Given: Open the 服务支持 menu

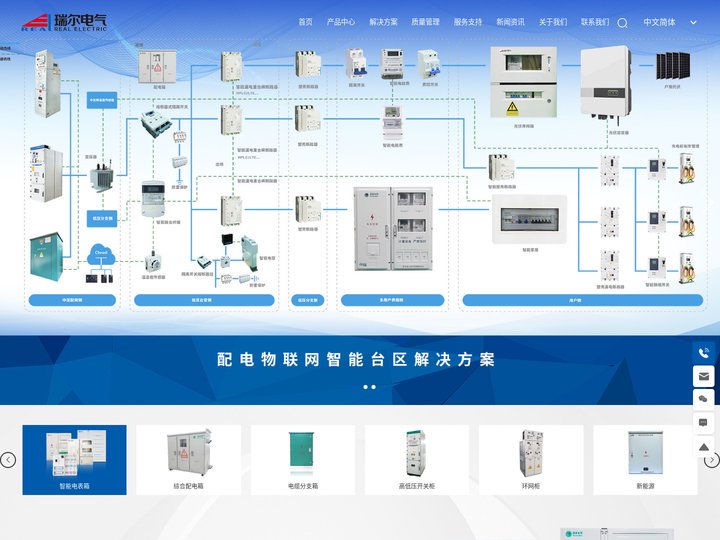Looking at the screenshot, I should 468,22.
